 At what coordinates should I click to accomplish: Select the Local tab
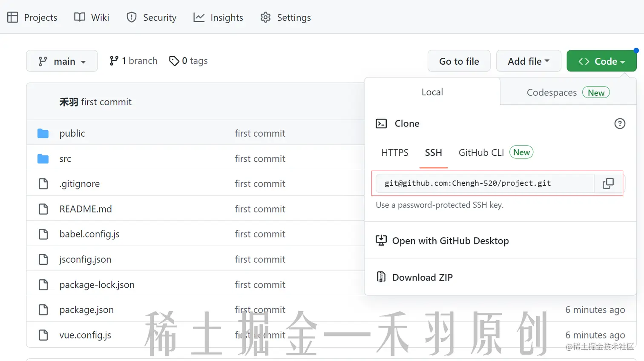pyautogui.click(x=432, y=92)
